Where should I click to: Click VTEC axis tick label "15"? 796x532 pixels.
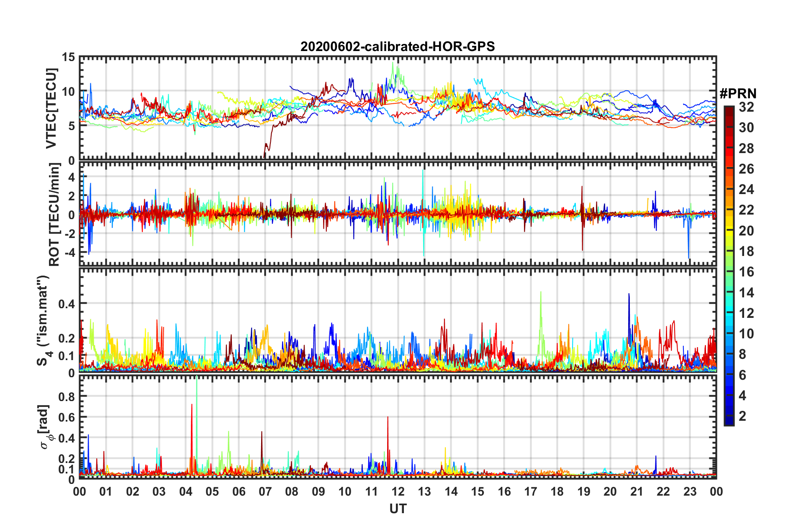click(68, 57)
